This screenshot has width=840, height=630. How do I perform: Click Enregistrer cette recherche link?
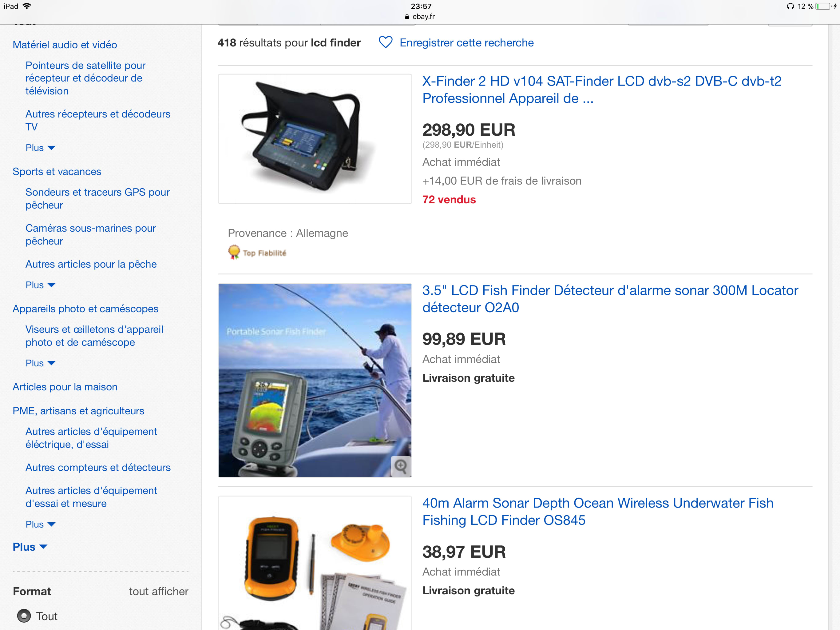click(466, 42)
